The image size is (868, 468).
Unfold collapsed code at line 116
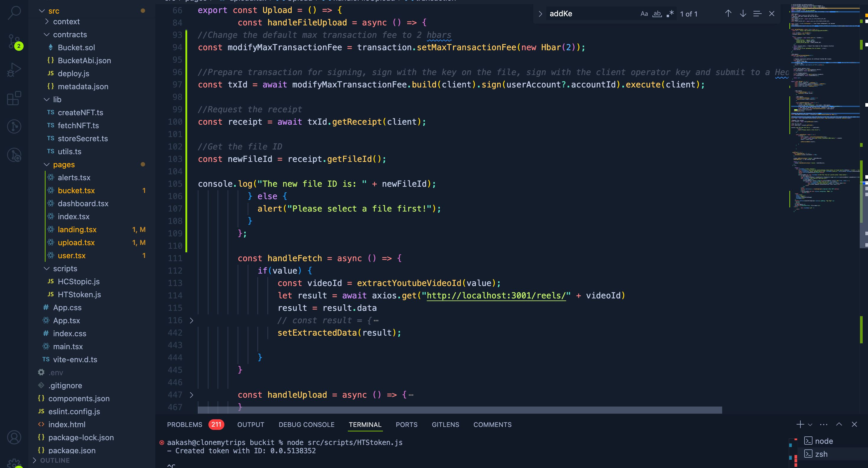[191, 320]
